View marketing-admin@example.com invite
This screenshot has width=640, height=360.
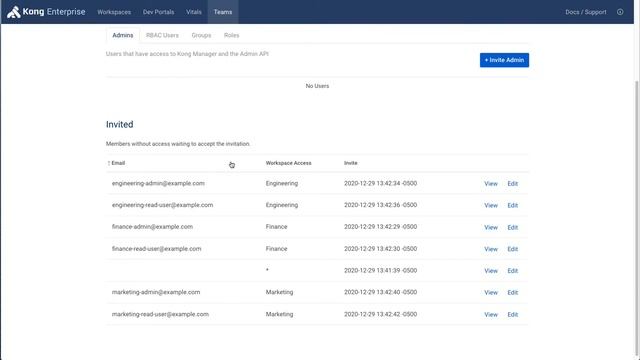click(x=491, y=293)
